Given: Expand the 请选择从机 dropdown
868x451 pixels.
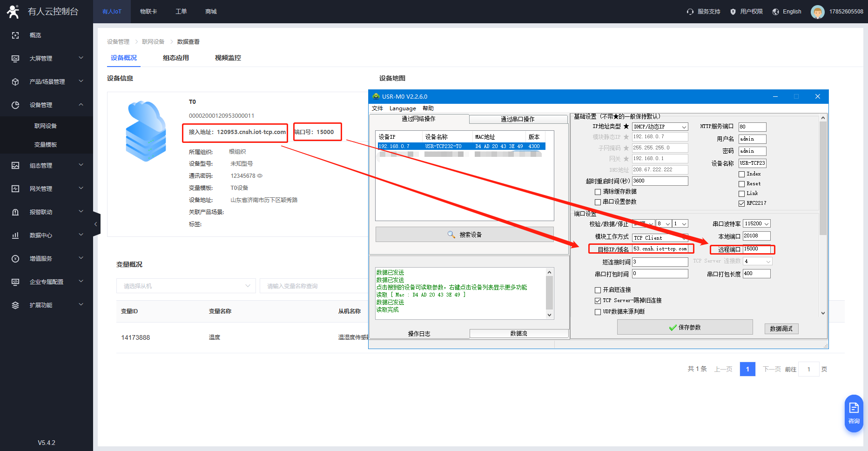Looking at the screenshot, I should coord(186,286).
